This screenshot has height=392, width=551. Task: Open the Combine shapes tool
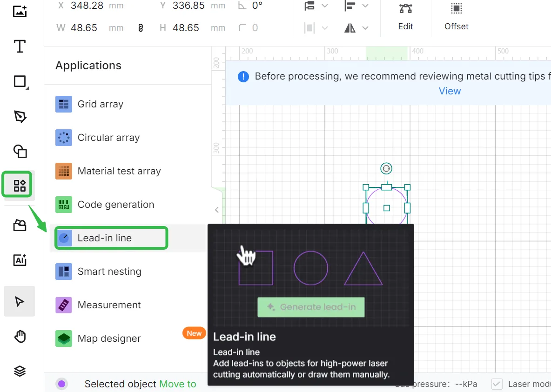click(x=20, y=151)
